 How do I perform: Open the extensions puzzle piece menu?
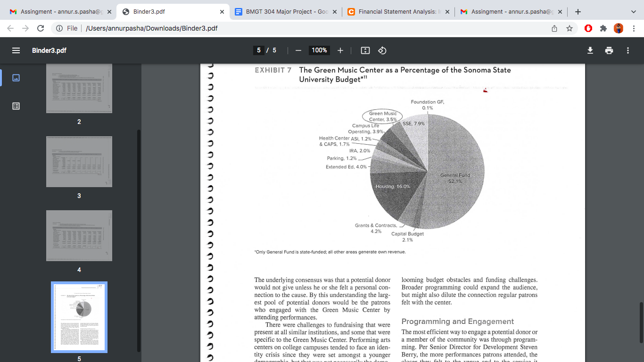(603, 28)
